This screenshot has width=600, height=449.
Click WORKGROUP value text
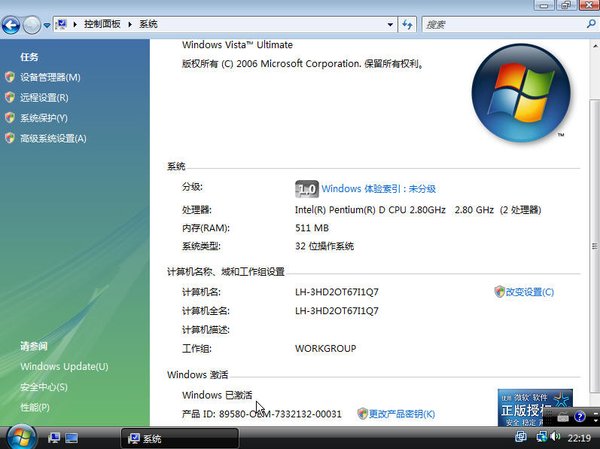click(326, 348)
